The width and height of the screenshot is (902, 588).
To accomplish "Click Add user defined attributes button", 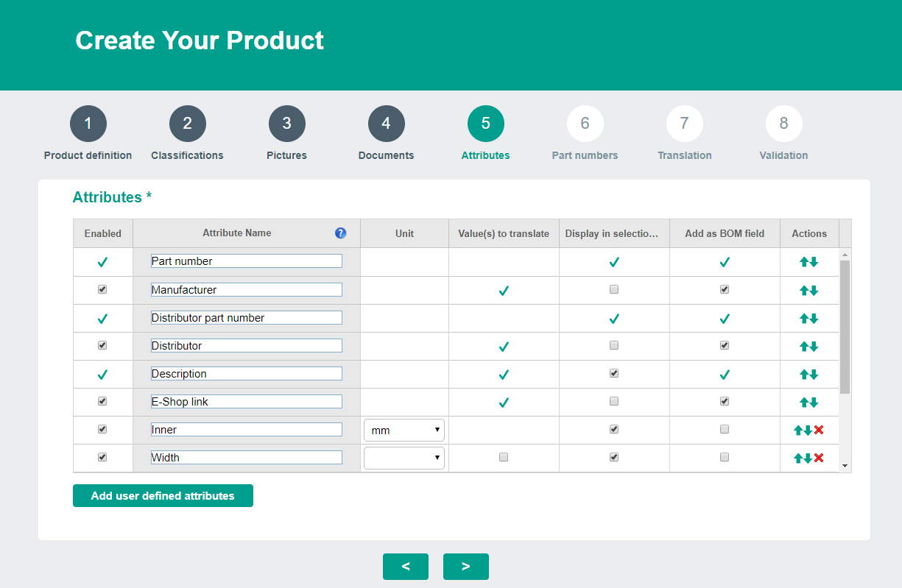I will (x=163, y=496).
